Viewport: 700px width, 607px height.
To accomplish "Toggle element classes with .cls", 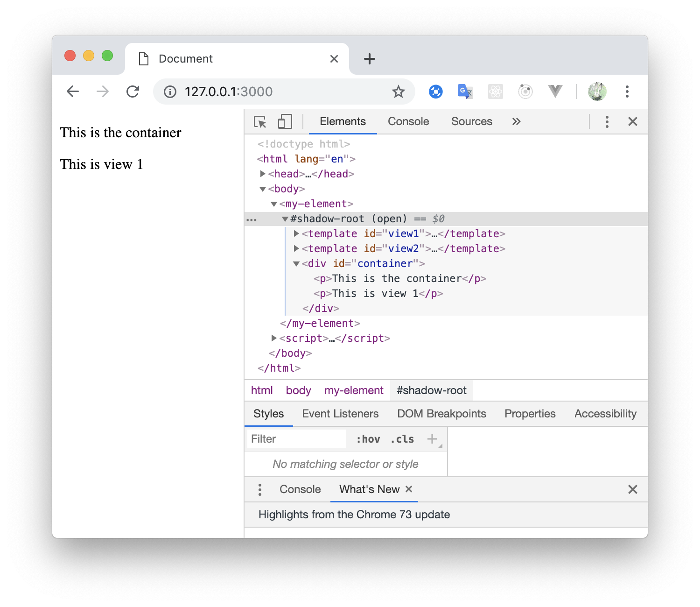I will pos(401,439).
